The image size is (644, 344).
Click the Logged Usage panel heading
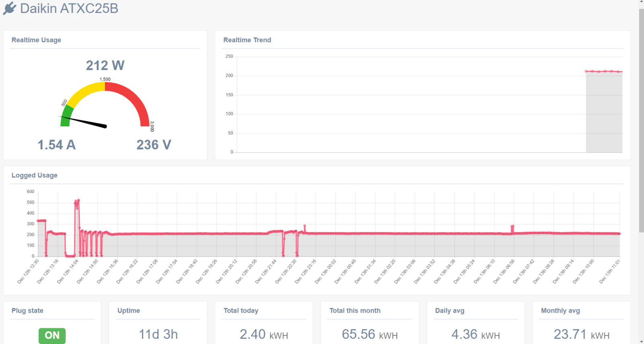coord(35,175)
